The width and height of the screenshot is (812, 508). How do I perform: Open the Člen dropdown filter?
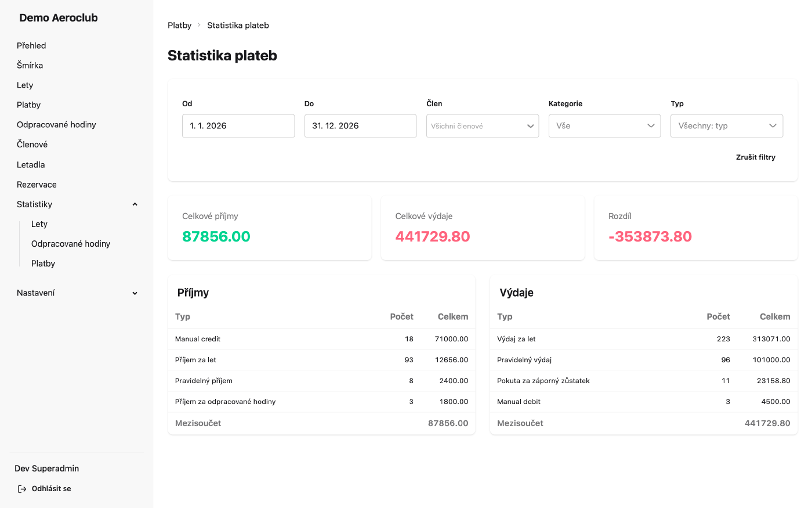(x=483, y=126)
